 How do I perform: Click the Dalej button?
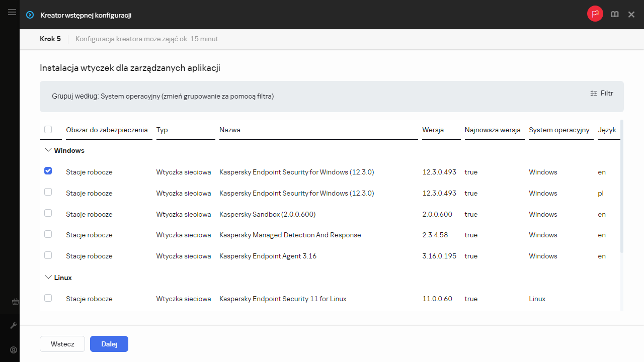tap(109, 344)
